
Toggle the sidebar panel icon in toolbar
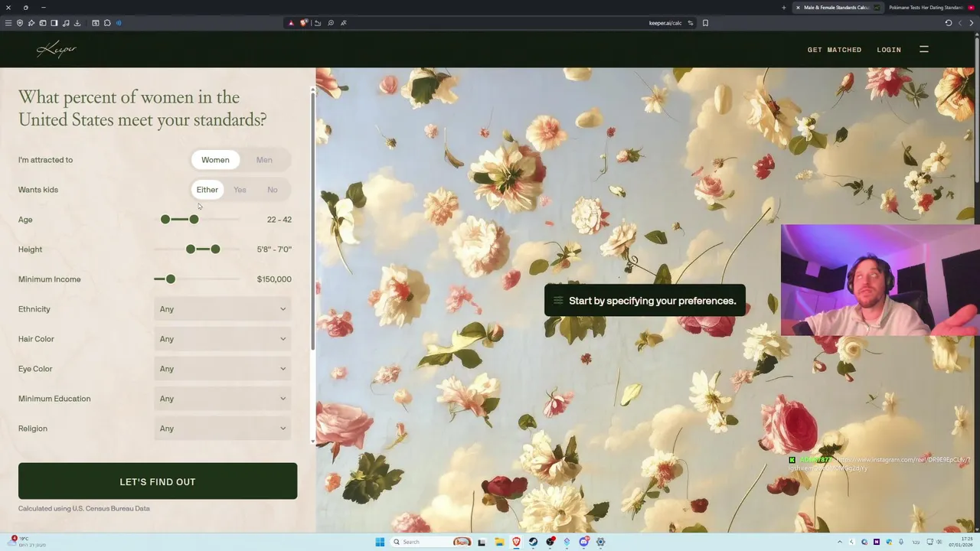click(x=54, y=23)
